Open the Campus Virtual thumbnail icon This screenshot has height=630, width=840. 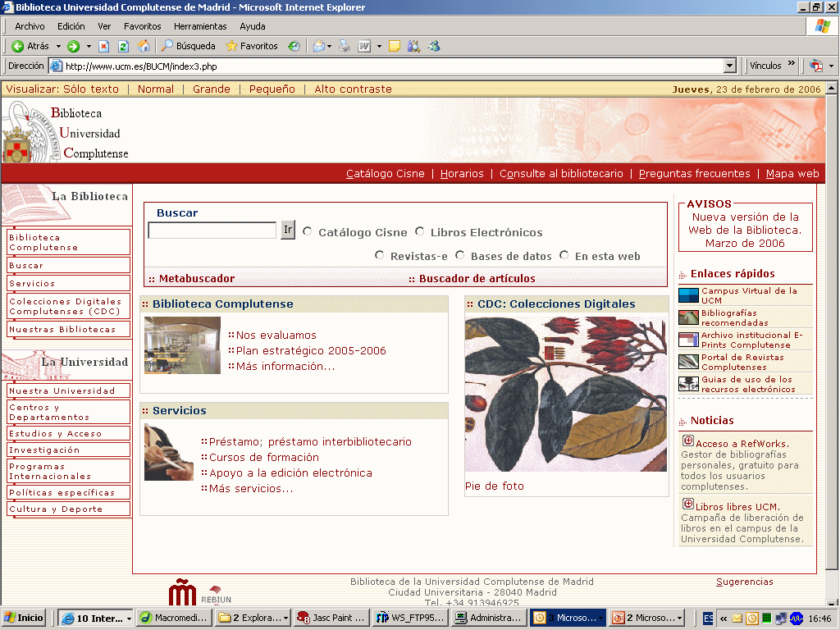click(x=688, y=295)
